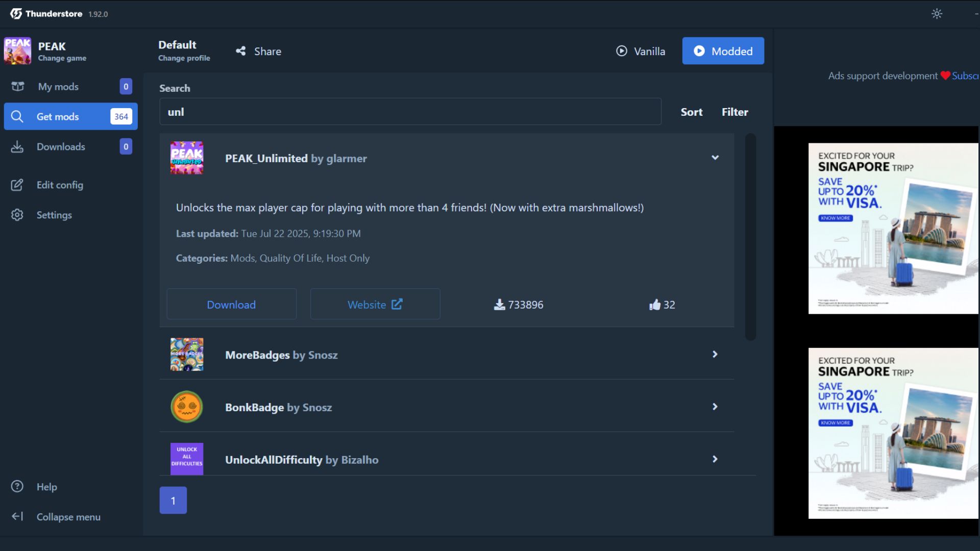
Task: Open the Sort options
Action: coord(692,112)
